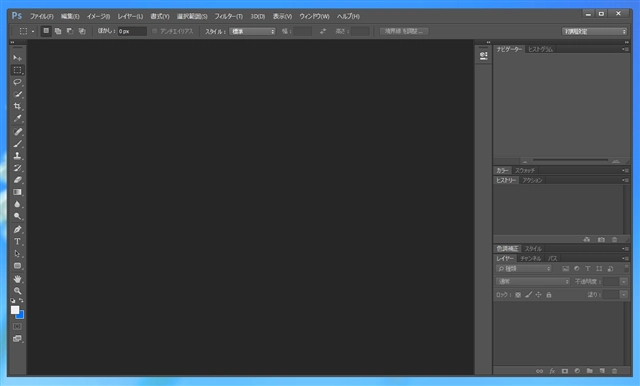
Task: Select the Blur tool
Action: coord(17,204)
